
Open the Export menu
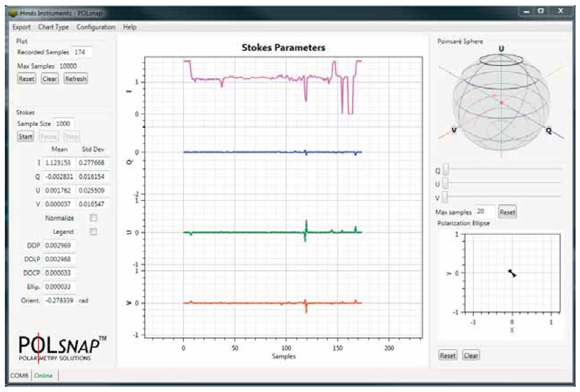click(x=21, y=27)
